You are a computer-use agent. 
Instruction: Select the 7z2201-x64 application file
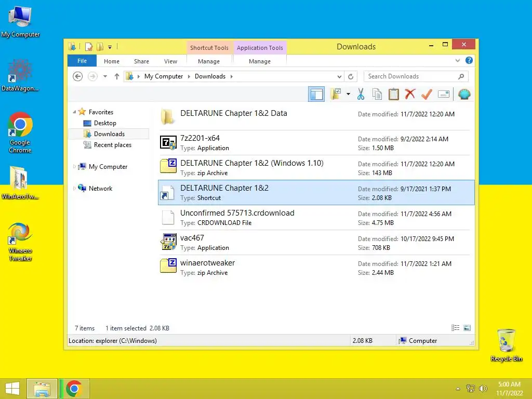316,143
